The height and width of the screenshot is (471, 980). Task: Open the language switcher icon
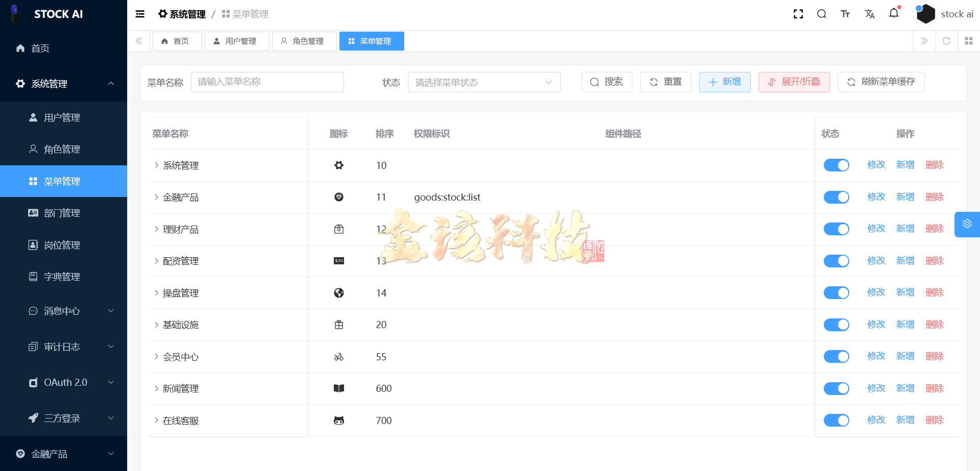tap(870, 14)
